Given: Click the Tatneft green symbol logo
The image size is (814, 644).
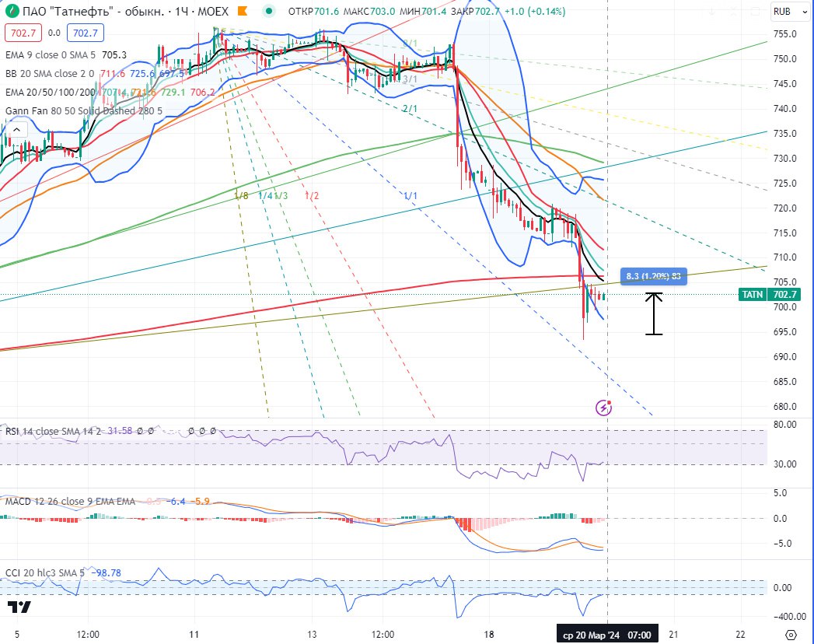Looking at the screenshot, I should (12, 12).
